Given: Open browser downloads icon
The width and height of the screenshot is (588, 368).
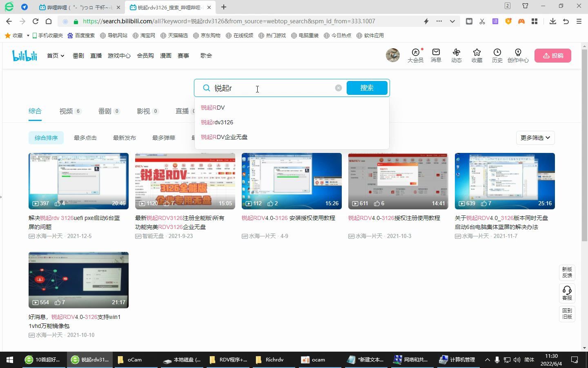Looking at the screenshot, I should pyautogui.click(x=552, y=21).
